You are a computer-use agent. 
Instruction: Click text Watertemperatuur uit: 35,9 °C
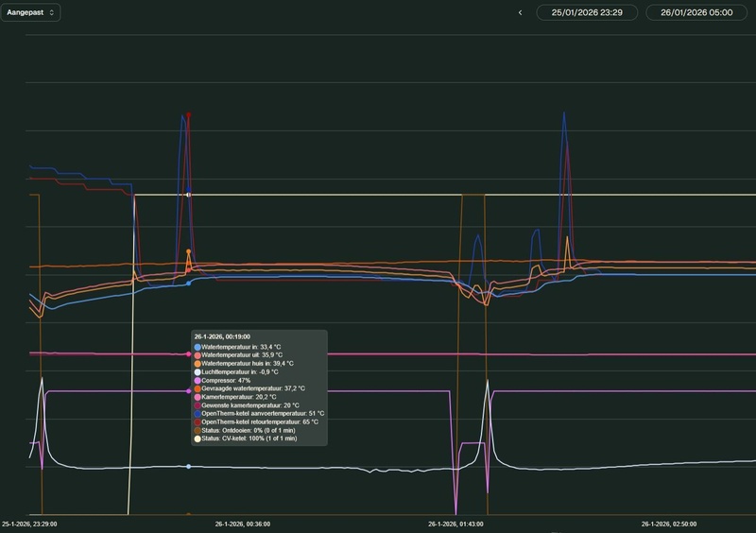242,355
